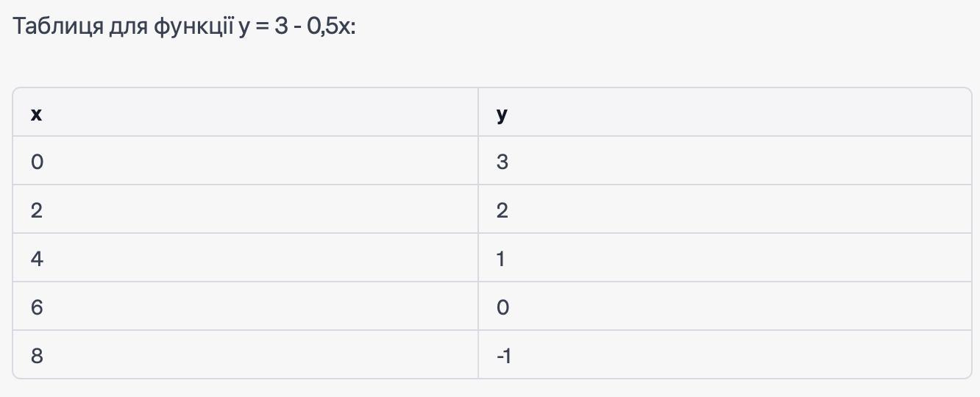Select the y-column cell with value 2
Image resolution: width=980 pixels, height=397 pixels.
point(725,210)
